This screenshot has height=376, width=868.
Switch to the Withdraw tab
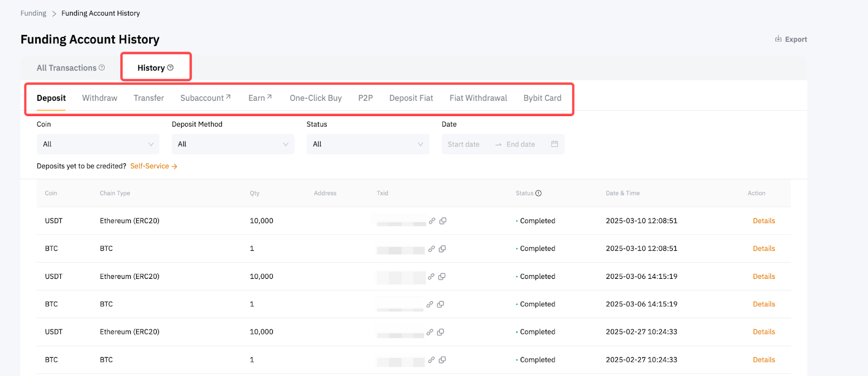click(99, 98)
